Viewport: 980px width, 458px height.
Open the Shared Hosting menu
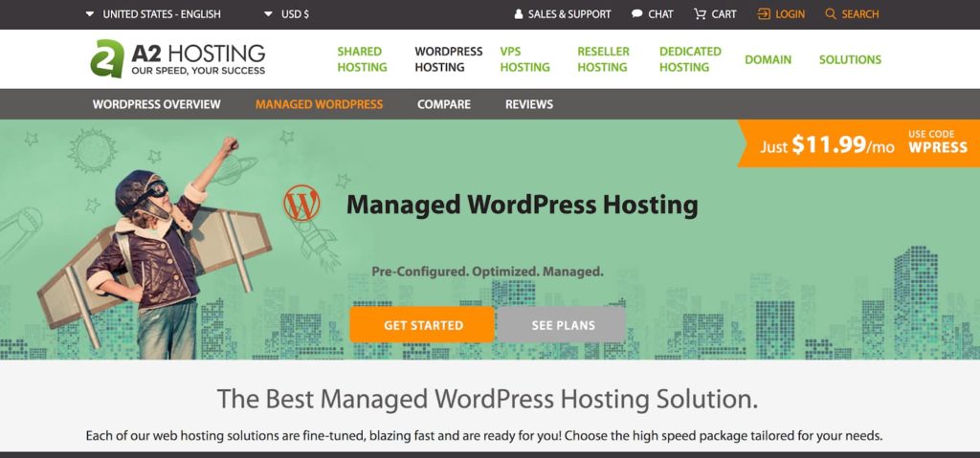coord(362,59)
